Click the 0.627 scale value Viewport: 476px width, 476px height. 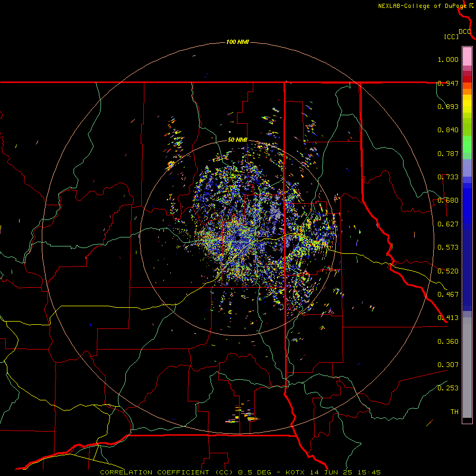(x=448, y=224)
